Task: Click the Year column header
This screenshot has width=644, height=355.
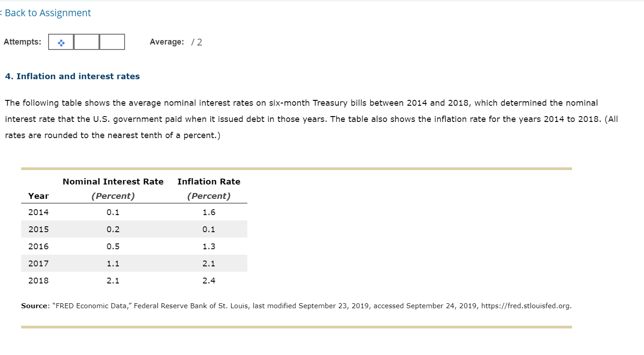Action: tap(38, 196)
